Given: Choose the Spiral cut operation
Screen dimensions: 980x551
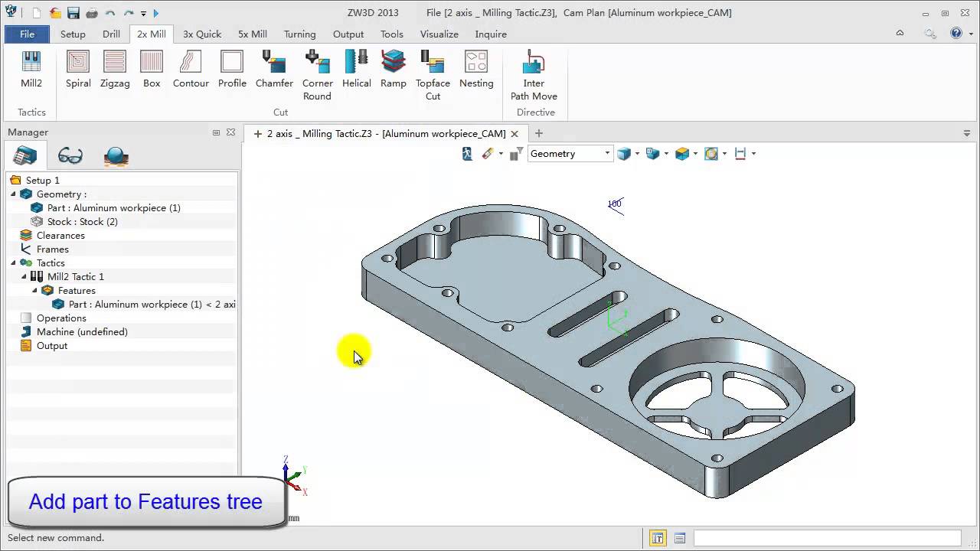Looking at the screenshot, I should pos(78,70).
